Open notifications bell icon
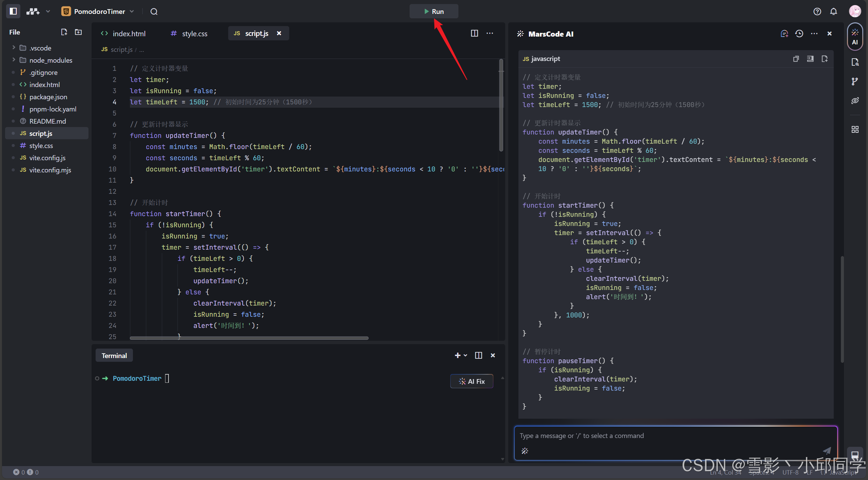 click(x=833, y=12)
